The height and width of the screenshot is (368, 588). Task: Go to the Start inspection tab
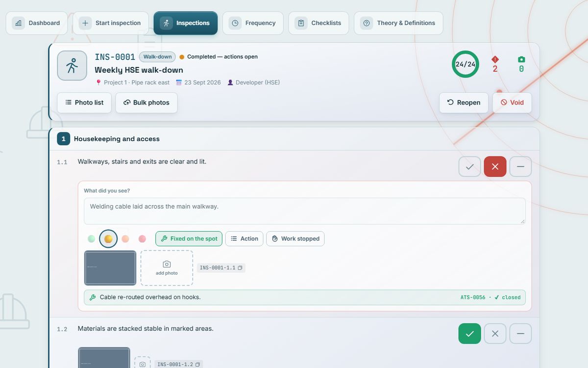pos(111,23)
